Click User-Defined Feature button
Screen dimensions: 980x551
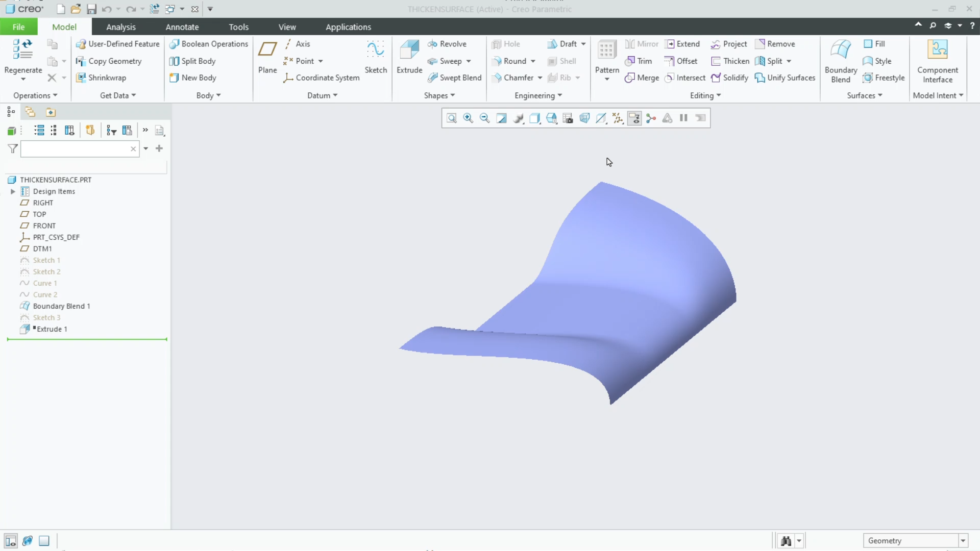pyautogui.click(x=118, y=44)
